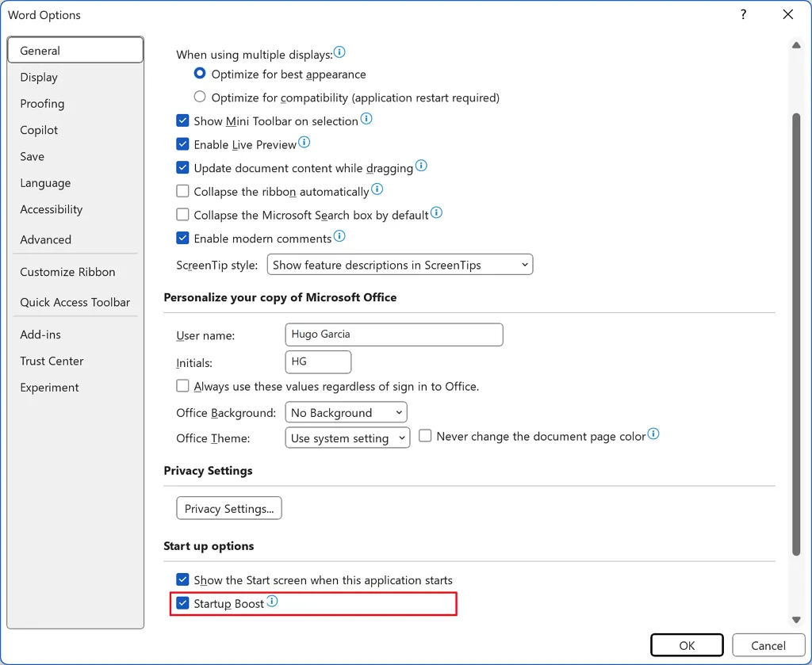The width and height of the screenshot is (812, 665).
Task: Uncheck Show the Start screen checkbox
Action: click(182, 579)
